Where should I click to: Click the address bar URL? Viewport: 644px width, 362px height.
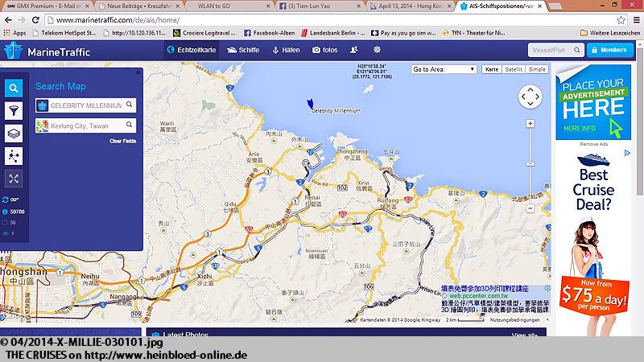[x=118, y=19]
